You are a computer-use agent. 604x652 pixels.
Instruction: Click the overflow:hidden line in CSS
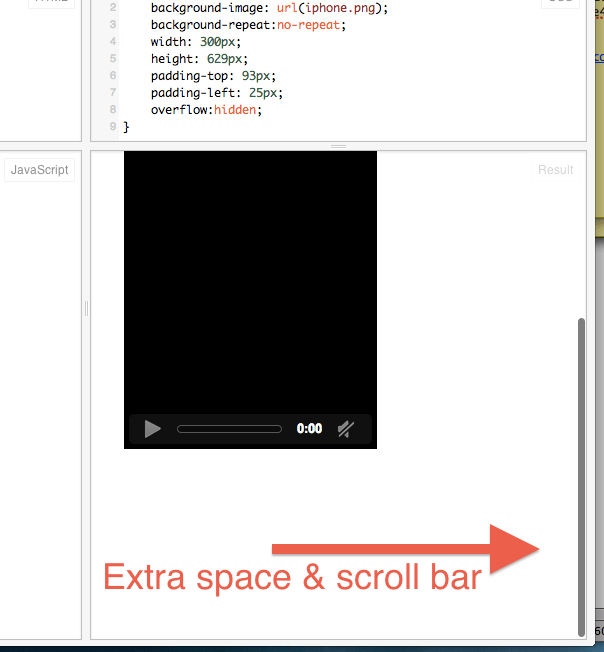(206, 110)
